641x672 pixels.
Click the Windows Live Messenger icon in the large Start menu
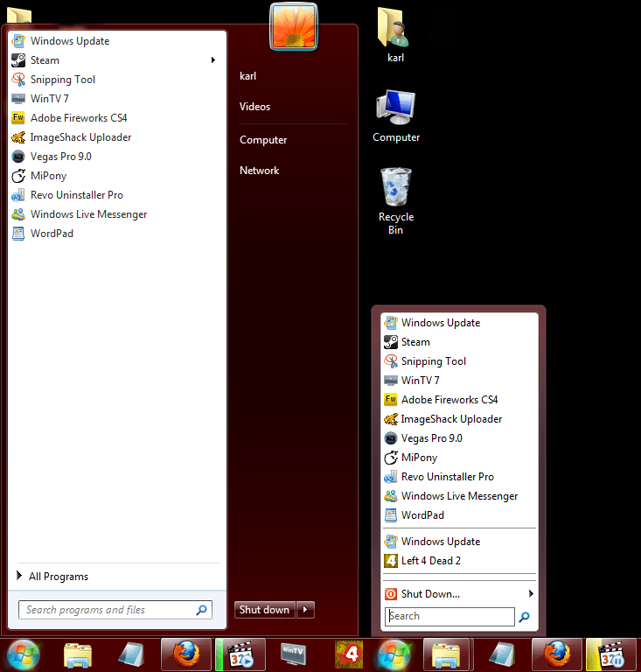tap(18, 214)
